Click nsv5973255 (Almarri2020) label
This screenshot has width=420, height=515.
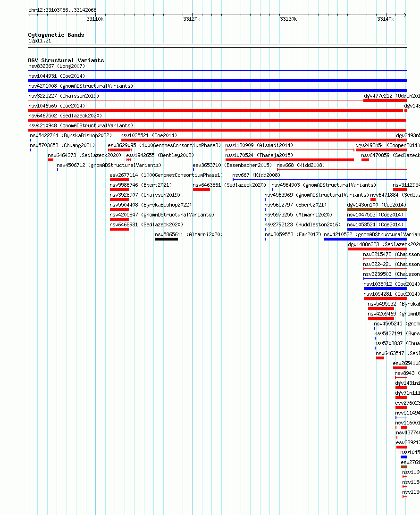(x=298, y=215)
